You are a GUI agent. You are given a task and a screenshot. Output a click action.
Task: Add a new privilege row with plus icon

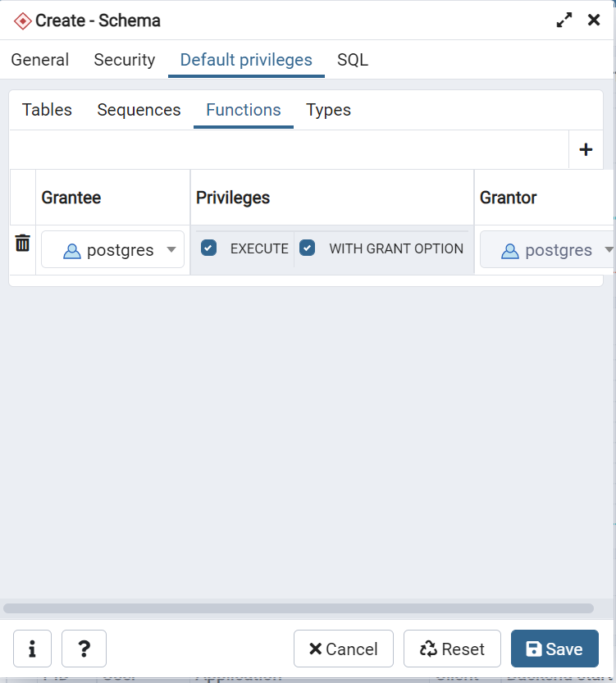click(586, 150)
